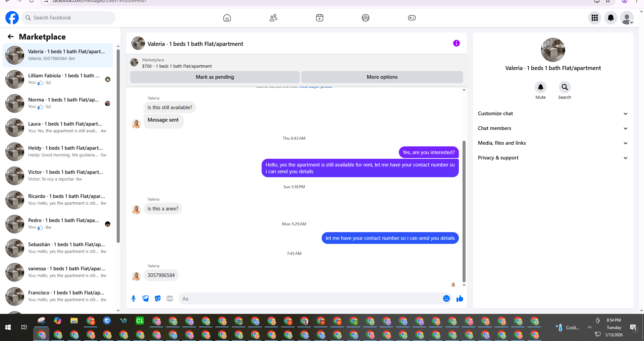644x341 pixels.
Task: Click the 'Is this a anex?' message
Action: (x=163, y=209)
